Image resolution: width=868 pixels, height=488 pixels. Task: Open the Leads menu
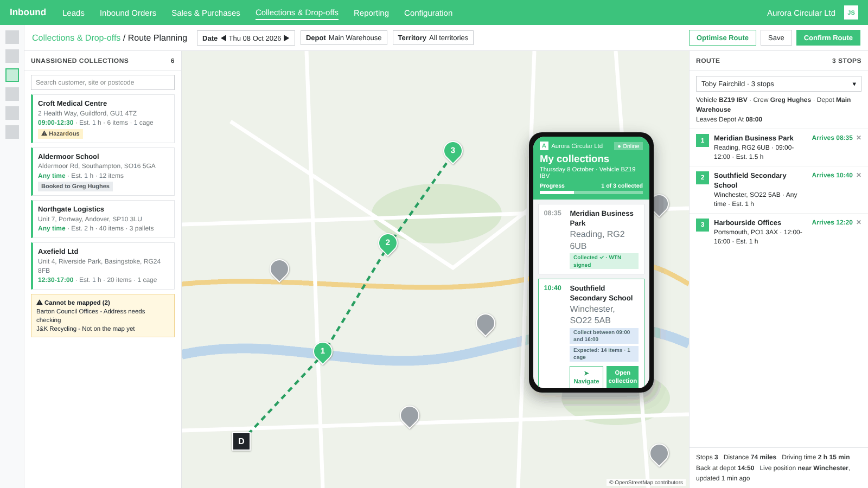click(x=73, y=13)
